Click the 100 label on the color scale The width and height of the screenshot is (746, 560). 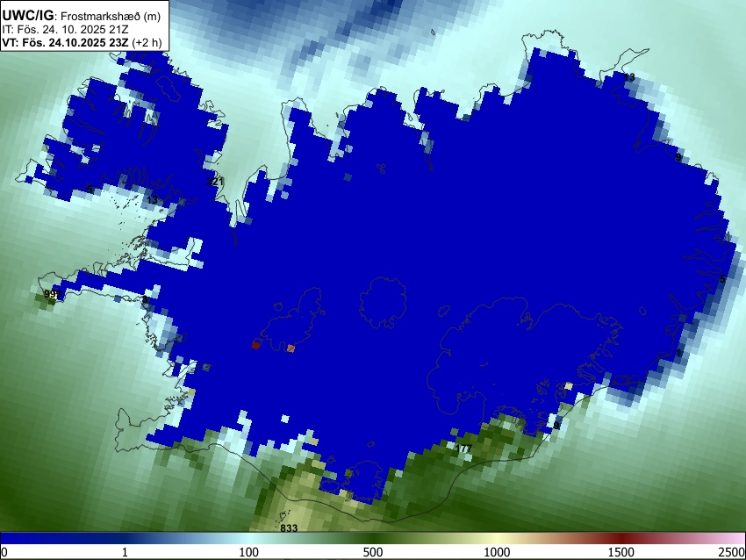pos(249,552)
